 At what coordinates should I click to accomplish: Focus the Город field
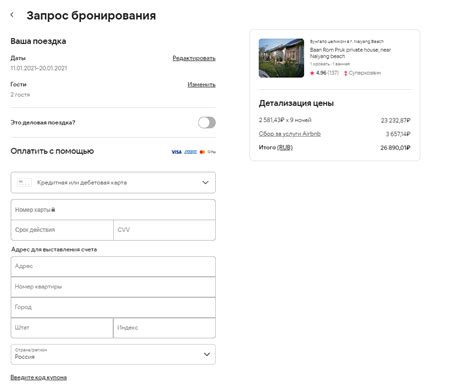(x=113, y=307)
